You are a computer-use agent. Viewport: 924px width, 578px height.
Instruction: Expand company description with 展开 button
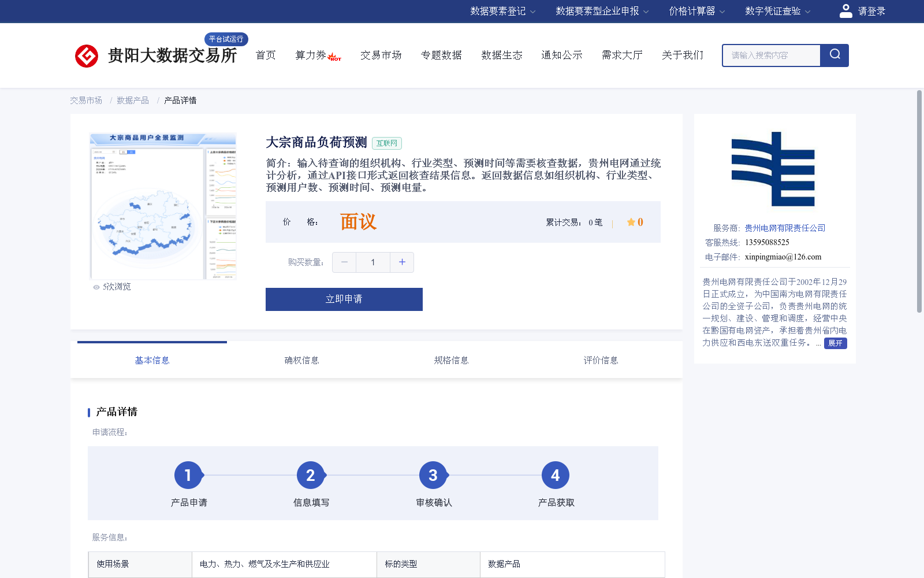pos(835,343)
